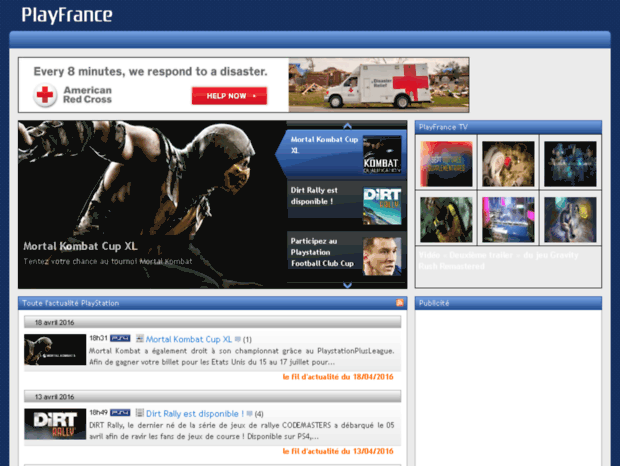Click the Gravity Rush Remastered trailer caption

click(x=498, y=260)
